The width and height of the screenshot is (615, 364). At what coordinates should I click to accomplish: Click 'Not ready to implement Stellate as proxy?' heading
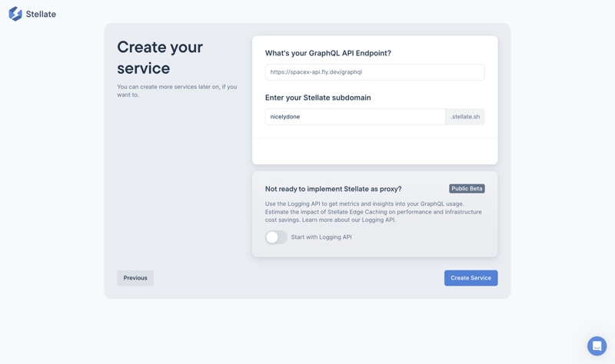[x=334, y=189]
